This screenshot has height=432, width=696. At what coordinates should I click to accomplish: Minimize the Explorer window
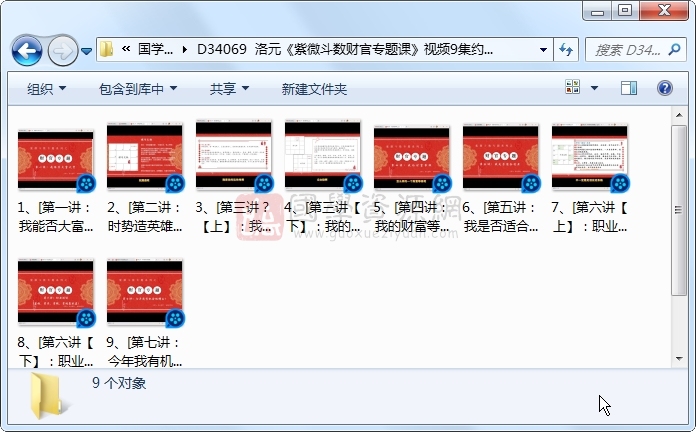click(x=597, y=11)
